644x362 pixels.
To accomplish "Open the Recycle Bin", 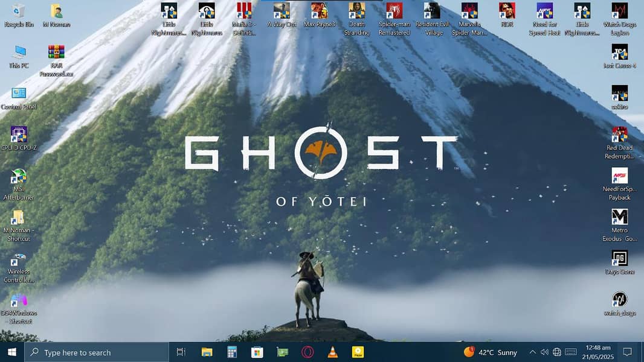I will pos(18,11).
